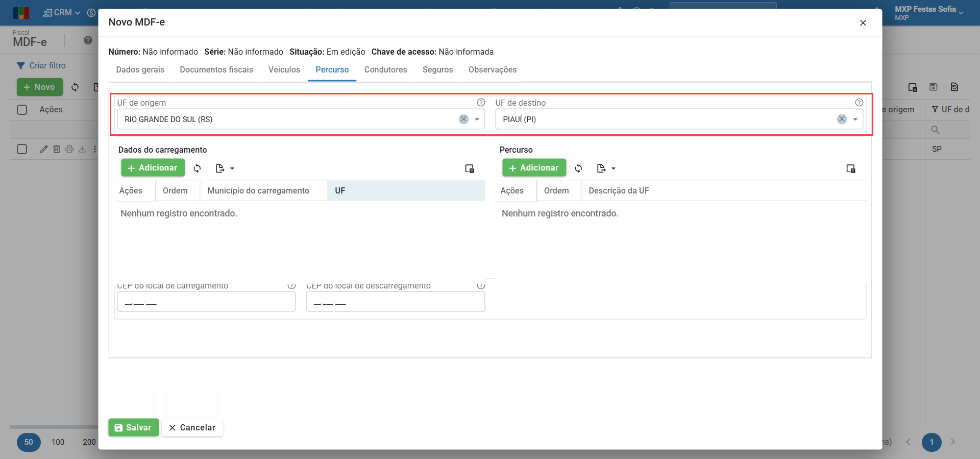Open the Observações tab
The width and height of the screenshot is (980, 459).
[x=493, y=70]
